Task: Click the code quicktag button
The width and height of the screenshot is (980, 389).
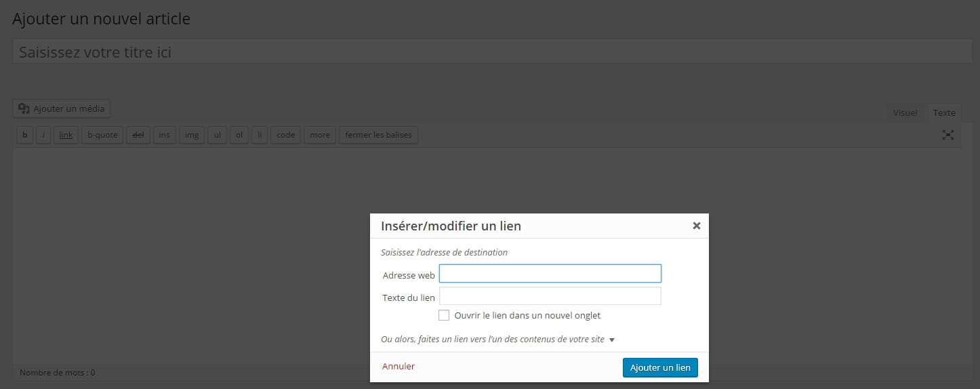Action: point(286,135)
